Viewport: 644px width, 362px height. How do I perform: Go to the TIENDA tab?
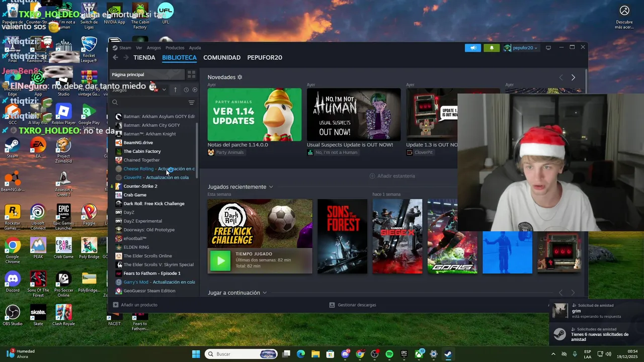coord(144,57)
